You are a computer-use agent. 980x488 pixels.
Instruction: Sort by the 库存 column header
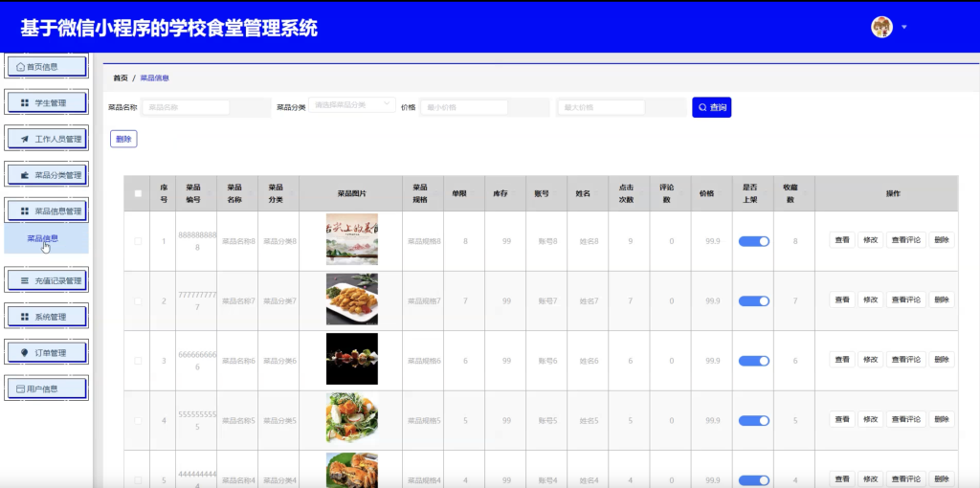505,193
